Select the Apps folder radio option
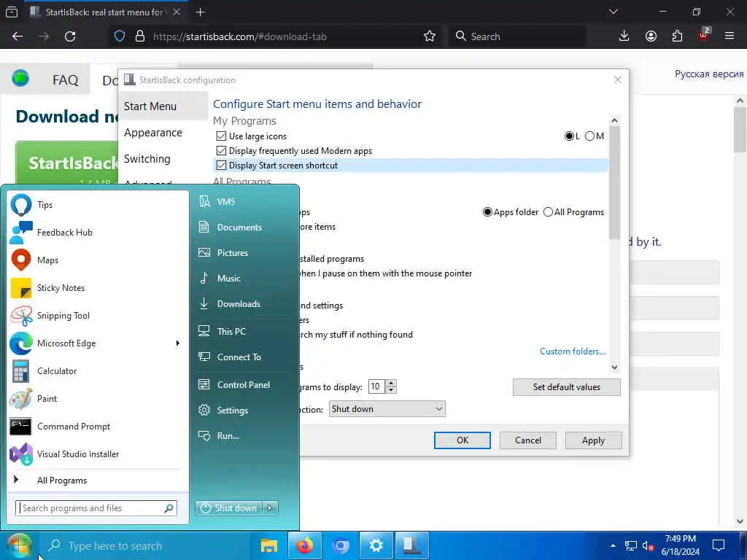The width and height of the screenshot is (747, 560). [x=487, y=212]
